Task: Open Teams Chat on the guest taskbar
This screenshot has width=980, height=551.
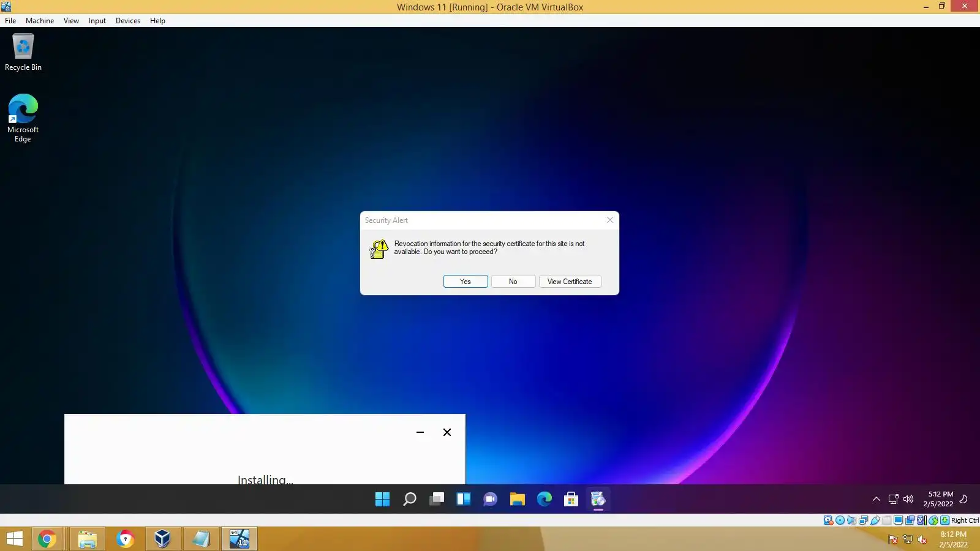Action: pos(491,500)
